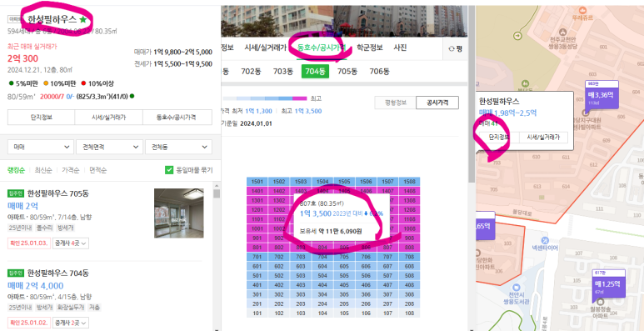Click the 2억 300 recent transaction price
The width and height of the screenshot is (644, 331).
22,58
